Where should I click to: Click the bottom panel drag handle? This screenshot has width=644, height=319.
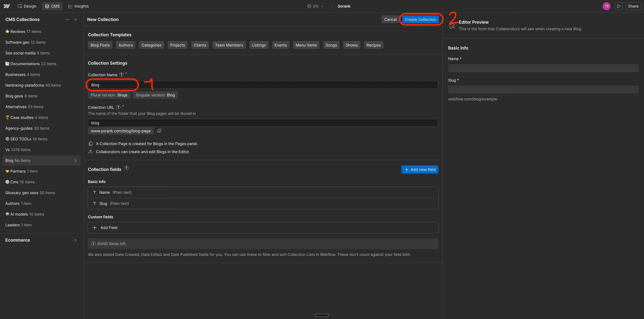[x=322, y=315]
